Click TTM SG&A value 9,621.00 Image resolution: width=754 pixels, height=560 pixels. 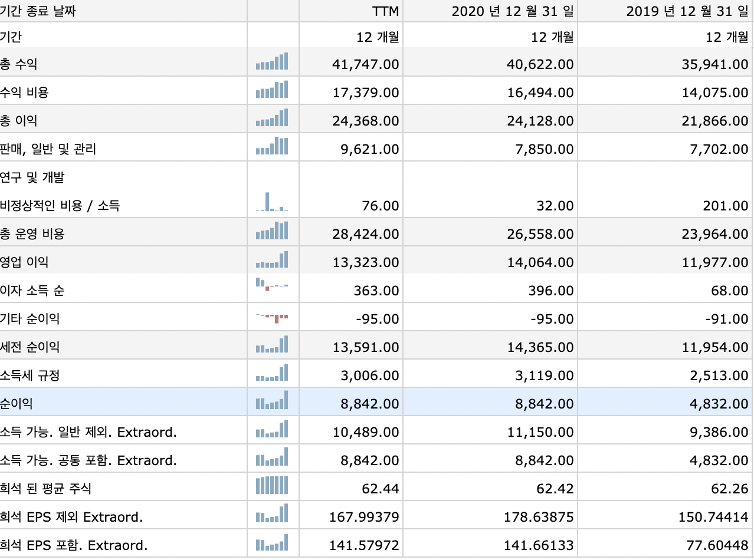click(x=370, y=149)
